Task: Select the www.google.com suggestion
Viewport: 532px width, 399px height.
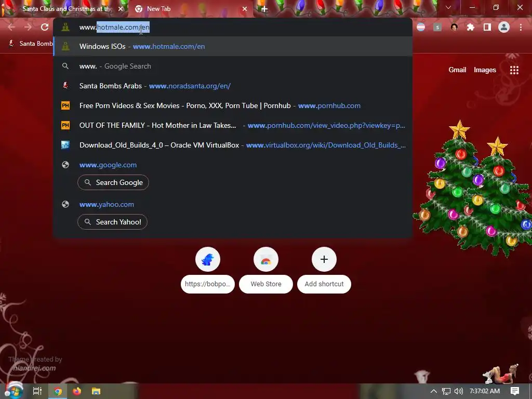Action: click(233, 165)
